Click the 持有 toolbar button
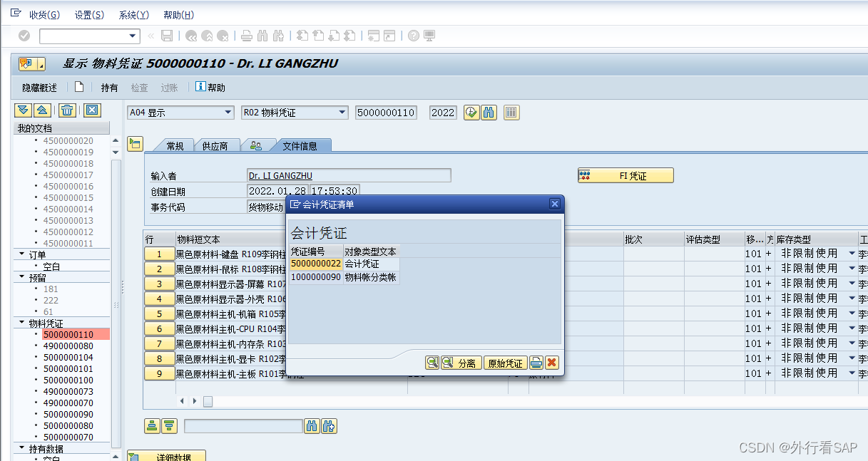 [x=109, y=88]
